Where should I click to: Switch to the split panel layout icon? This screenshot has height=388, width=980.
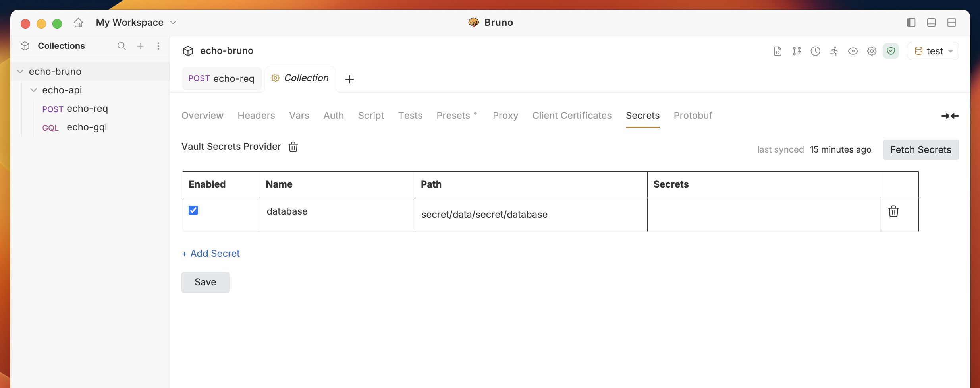(x=952, y=23)
